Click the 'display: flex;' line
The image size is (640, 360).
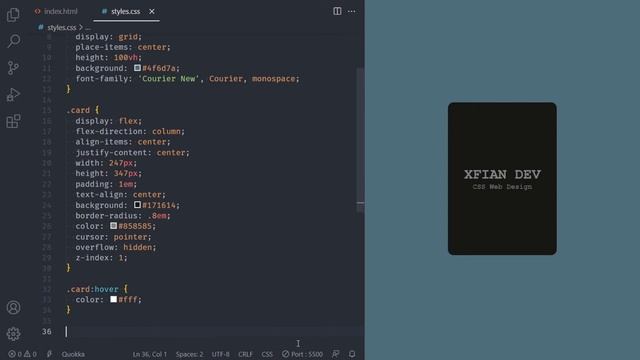[x=109, y=121]
